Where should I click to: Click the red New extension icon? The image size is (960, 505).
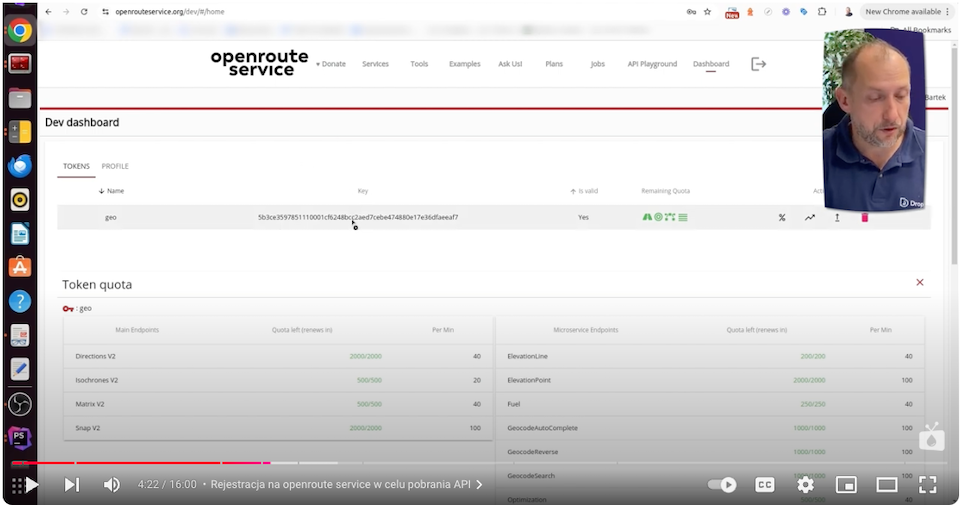(732, 12)
